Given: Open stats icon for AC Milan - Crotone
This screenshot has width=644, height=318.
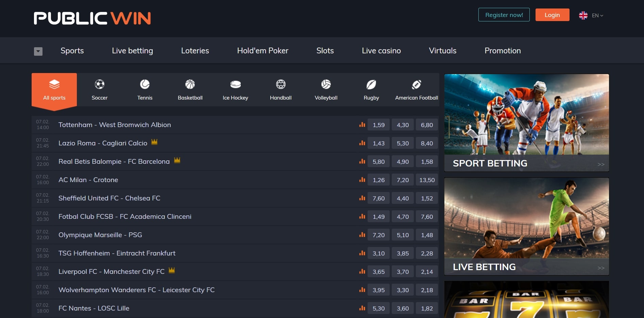Looking at the screenshot, I should click(362, 180).
